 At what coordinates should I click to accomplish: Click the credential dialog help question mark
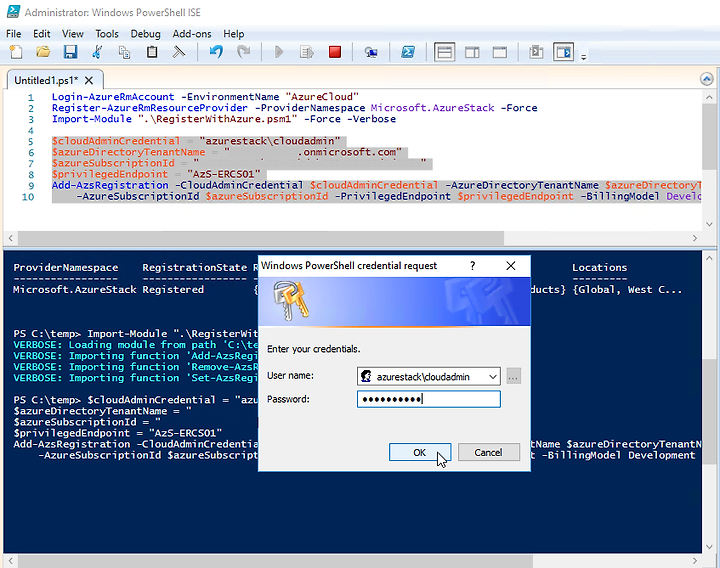[472, 266]
